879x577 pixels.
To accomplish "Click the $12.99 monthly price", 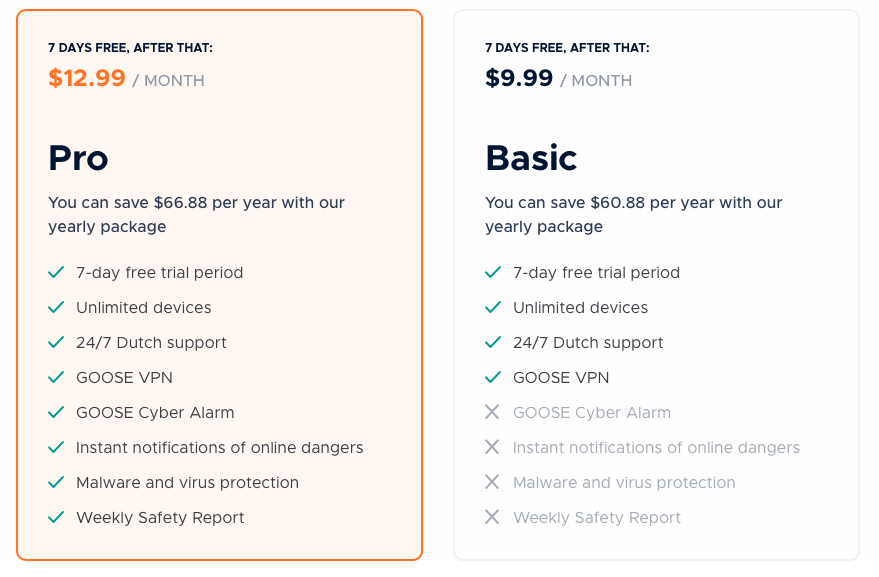I will (87, 78).
